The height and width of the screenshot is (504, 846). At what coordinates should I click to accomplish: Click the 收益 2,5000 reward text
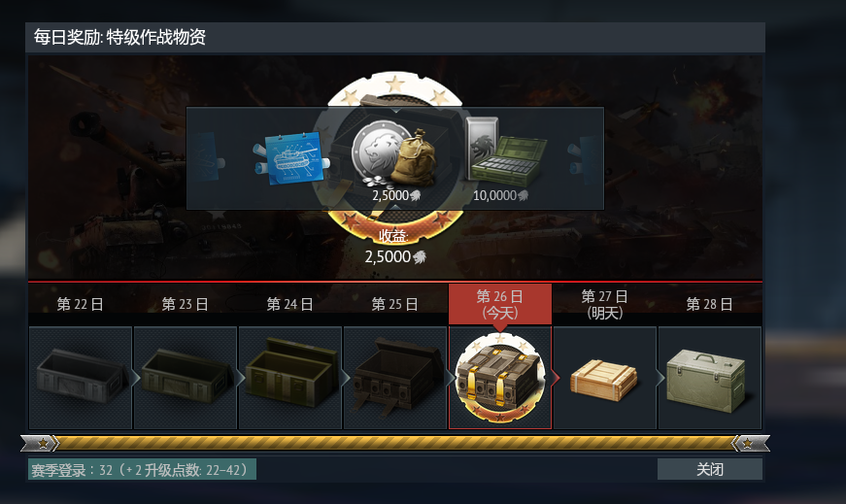coord(395,247)
